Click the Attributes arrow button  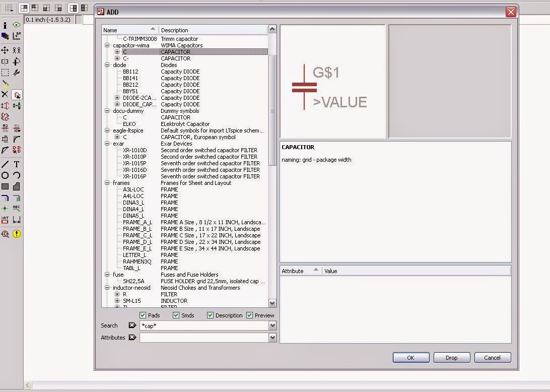(x=132, y=337)
